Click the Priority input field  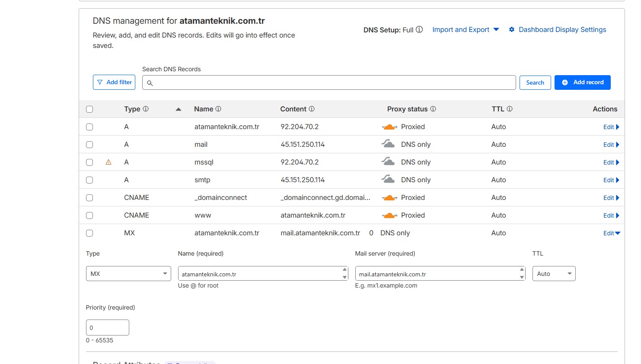tap(108, 328)
